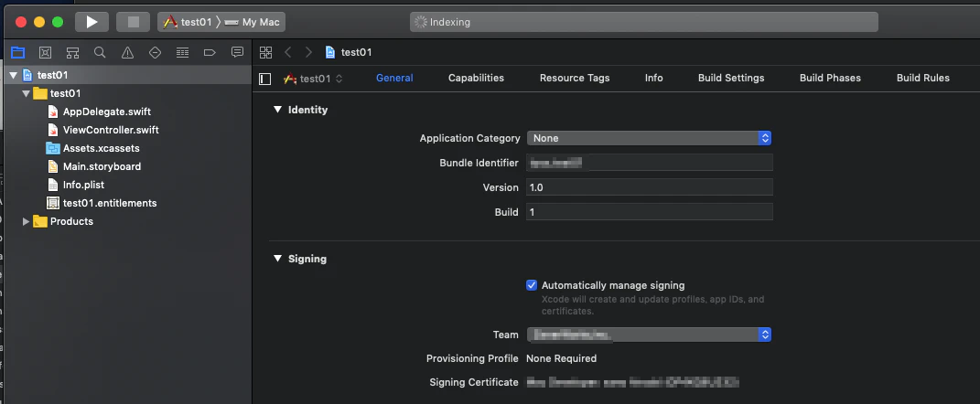Collapse the Signing section
This screenshot has height=404, width=980.
click(277, 259)
